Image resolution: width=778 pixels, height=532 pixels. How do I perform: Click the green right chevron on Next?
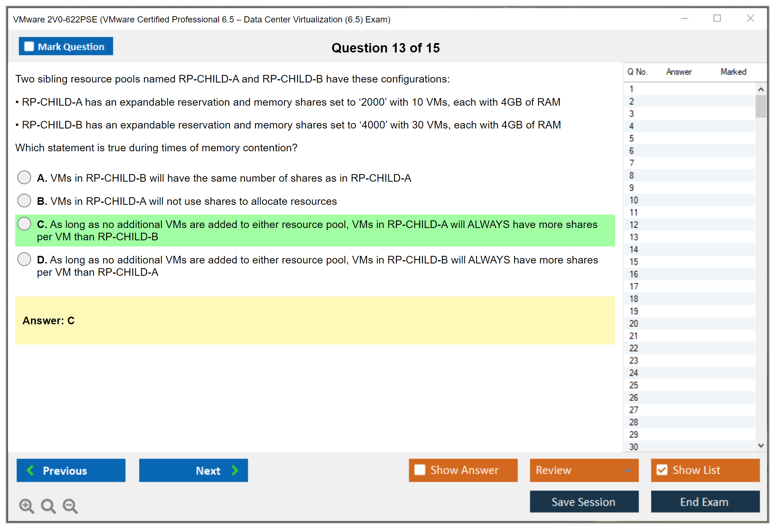(x=235, y=470)
